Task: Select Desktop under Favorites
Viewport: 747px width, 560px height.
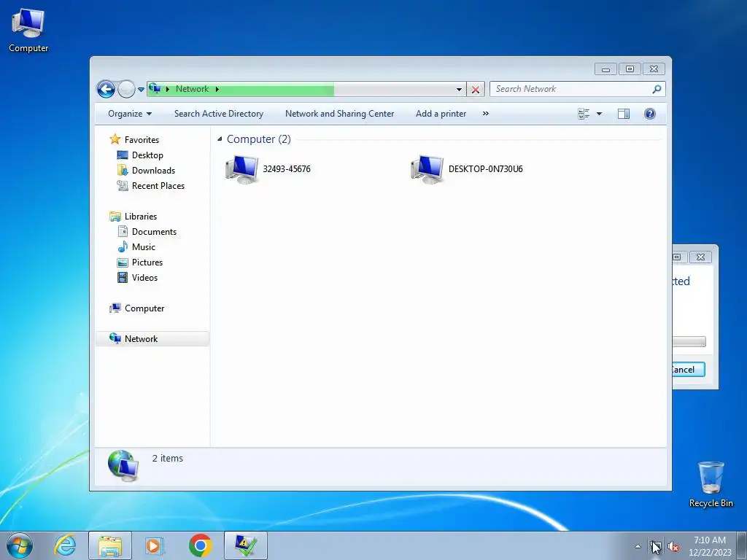Action: (147, 155)
